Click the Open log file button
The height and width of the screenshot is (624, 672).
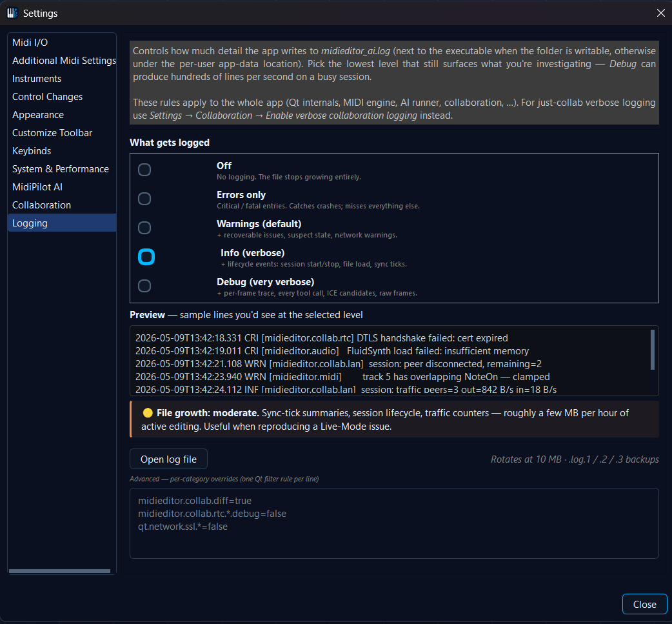click(x=168, y=459)
